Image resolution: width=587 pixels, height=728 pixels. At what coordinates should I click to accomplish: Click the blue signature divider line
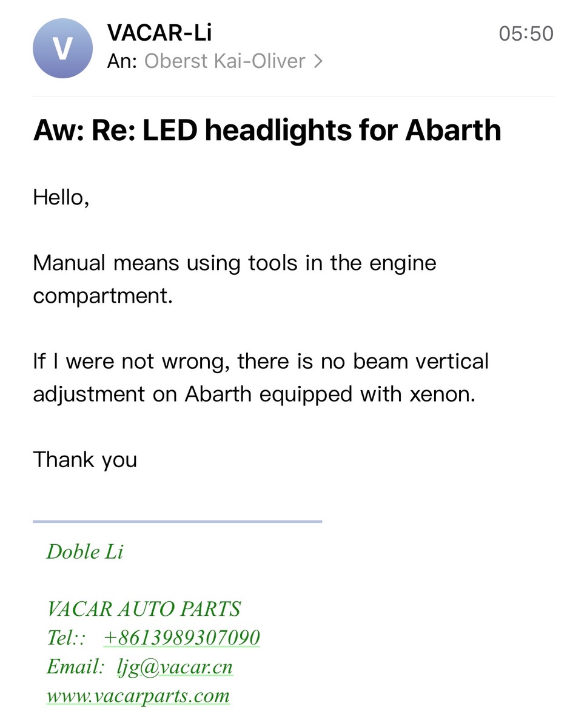tap(177, 521)
